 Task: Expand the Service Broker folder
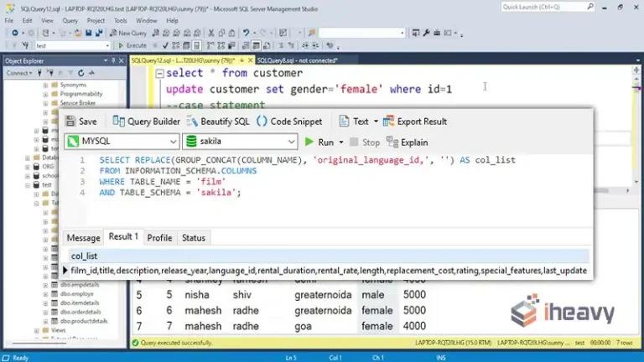[45, 103]
